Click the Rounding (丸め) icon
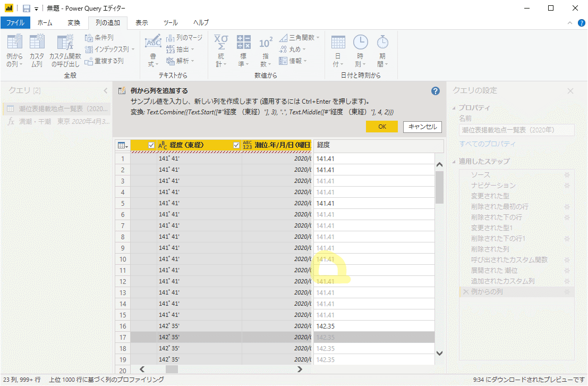The height and width of the screenshot is (386, 588). click(283, 49)
